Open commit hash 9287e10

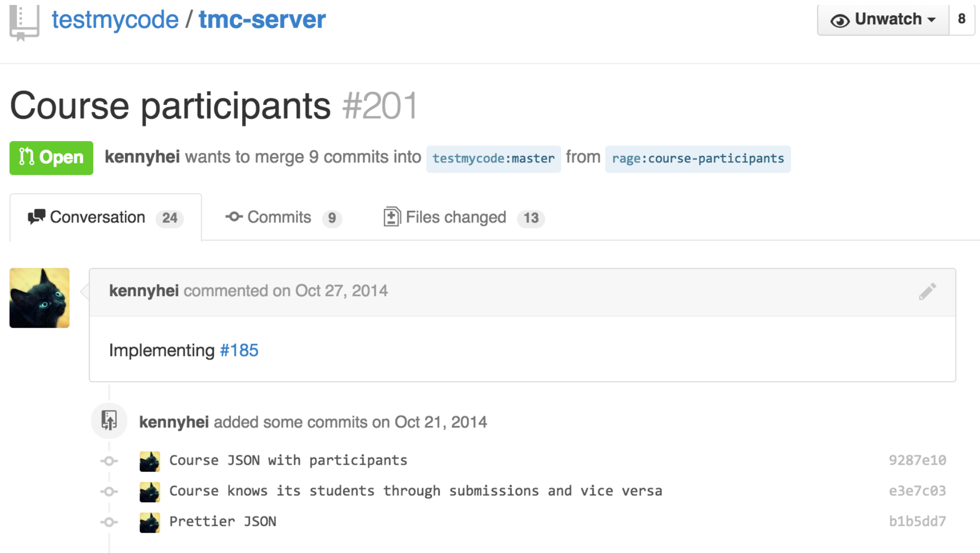(x=917, y=461)
